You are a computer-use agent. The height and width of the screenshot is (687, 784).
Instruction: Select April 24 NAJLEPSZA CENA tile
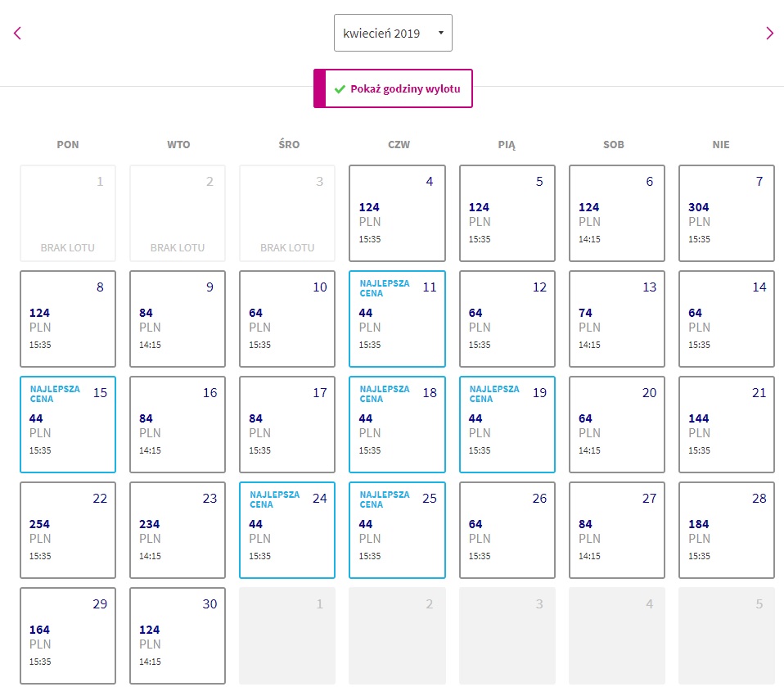(287, 530)
